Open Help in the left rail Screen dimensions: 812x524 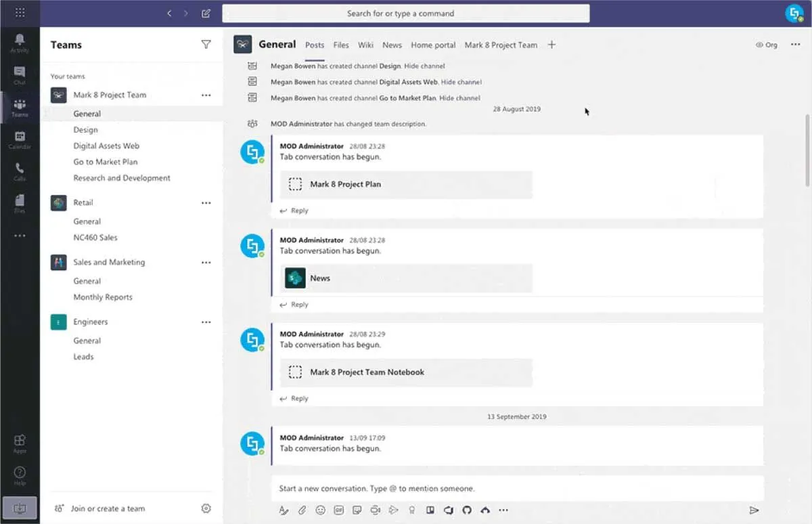[x=20, y=475]
